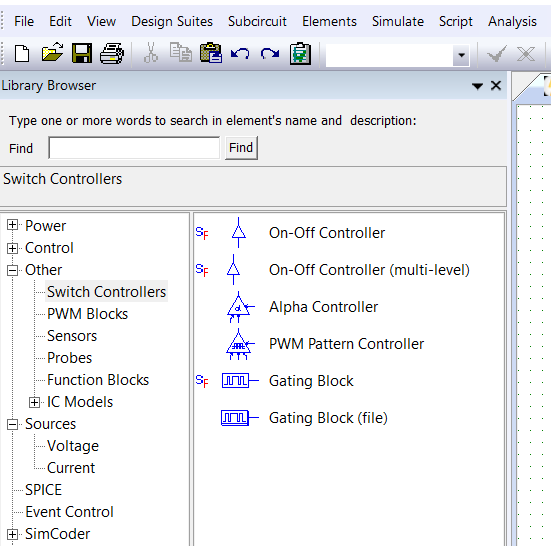Select the Gating Block pulse symbol
The height and width of the screenshot is (546, 551).
click(x=240, y=381)
